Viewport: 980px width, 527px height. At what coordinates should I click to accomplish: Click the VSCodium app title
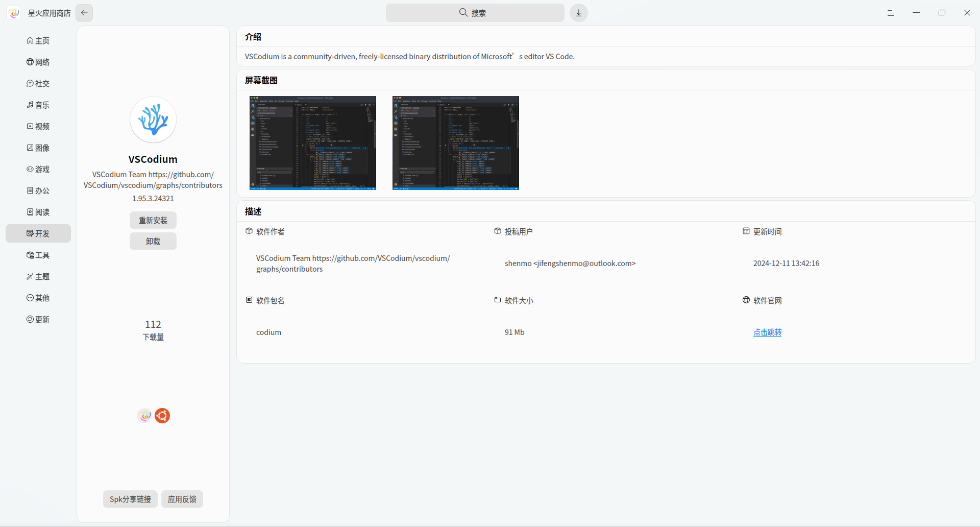(153, 159)
